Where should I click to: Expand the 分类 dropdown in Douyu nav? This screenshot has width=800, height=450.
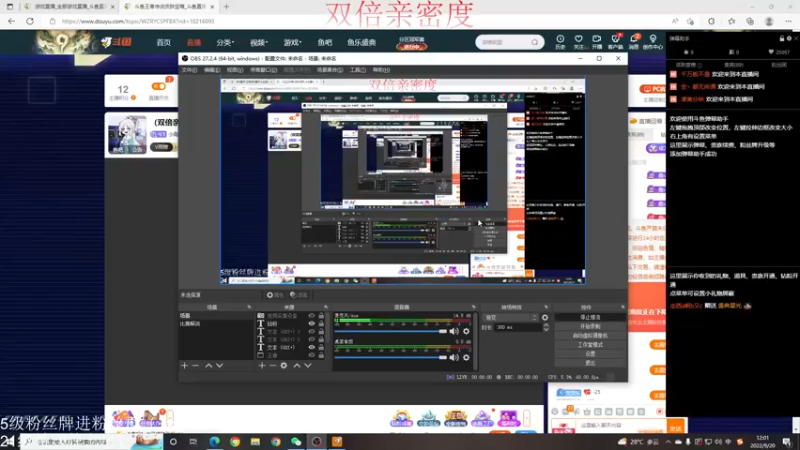coord(225,42)
